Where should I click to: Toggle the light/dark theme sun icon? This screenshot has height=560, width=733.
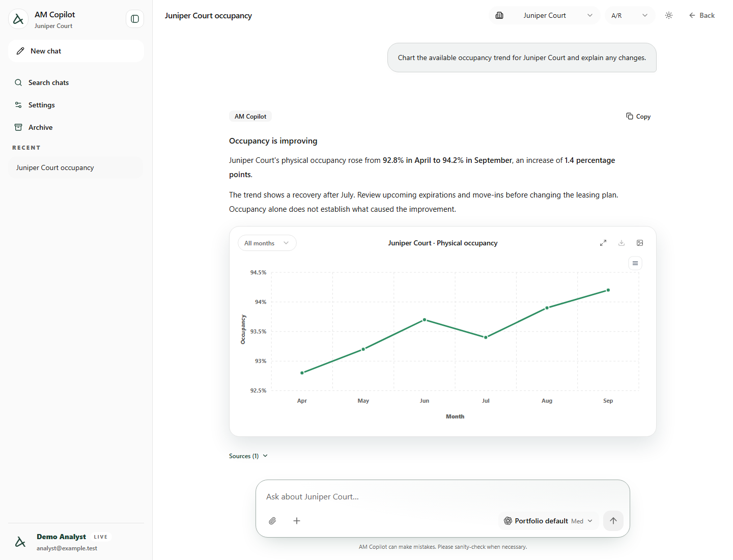point(669,15)
